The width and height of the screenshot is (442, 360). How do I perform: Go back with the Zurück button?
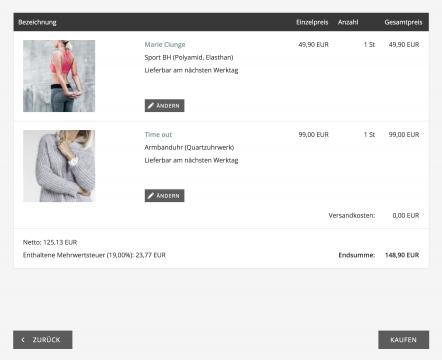point(43,340)
